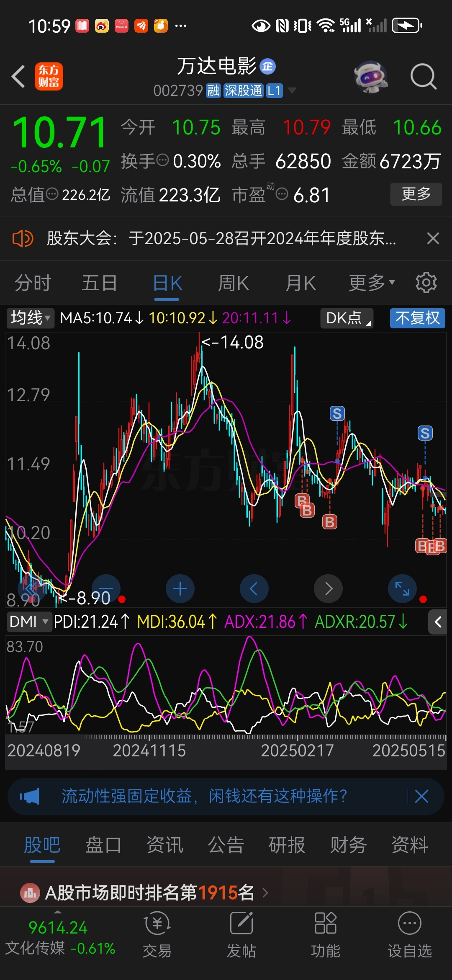
Task: Tap the 深股通 badge
Action: 243,90
